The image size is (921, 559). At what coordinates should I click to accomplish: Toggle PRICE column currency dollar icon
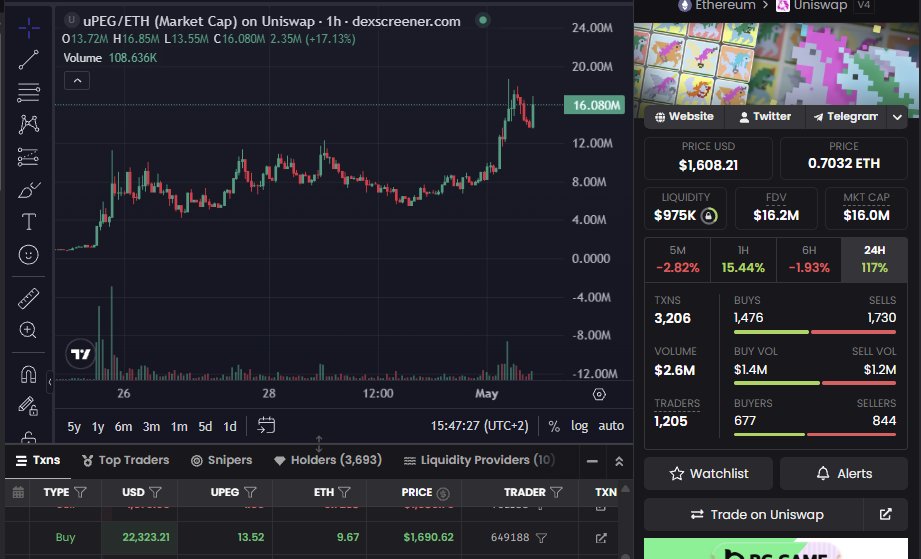click(x=443, y=494)
